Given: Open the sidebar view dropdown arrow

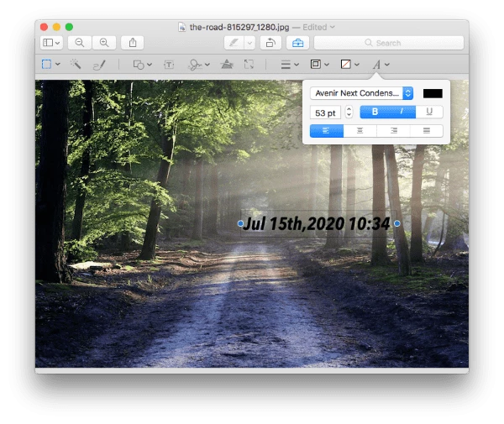Looking at the screenshot, I should 57,43.
